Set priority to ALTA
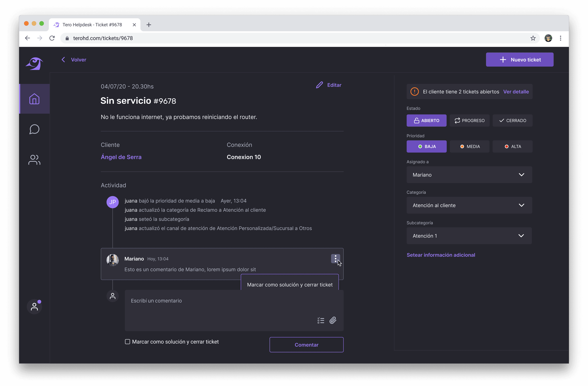This screenshot has height=386, width=588. pyautogui.click(x=512, y=146)
